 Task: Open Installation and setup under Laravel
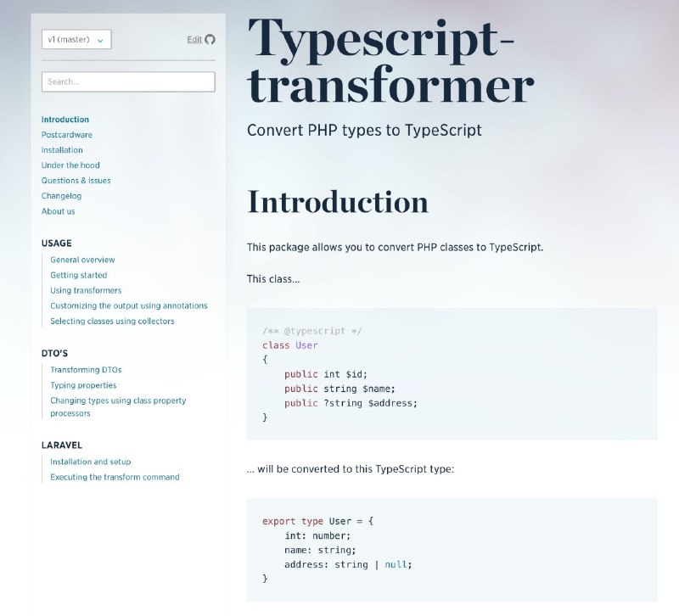tap(90, 462)
